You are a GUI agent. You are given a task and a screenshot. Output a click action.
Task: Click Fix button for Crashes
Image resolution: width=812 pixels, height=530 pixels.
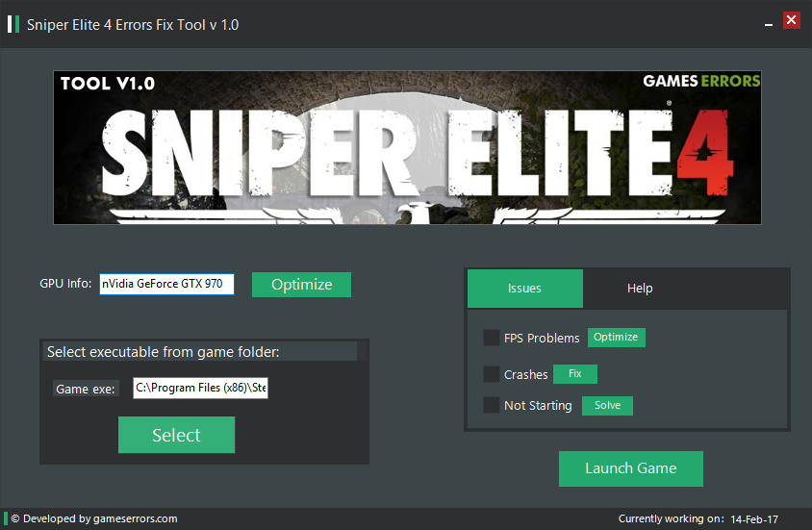point(574,373)
